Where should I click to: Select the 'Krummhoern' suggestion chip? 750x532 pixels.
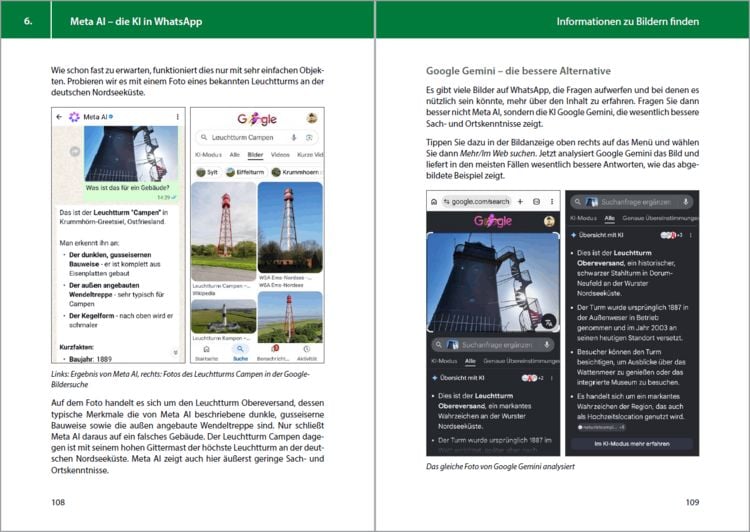tap(296, 172)
